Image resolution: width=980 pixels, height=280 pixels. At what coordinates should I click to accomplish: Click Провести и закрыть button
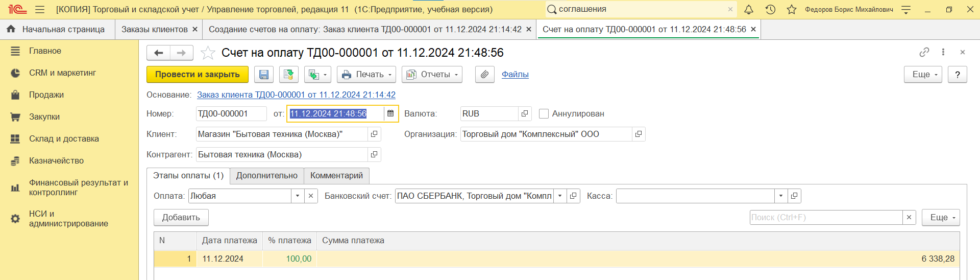coord(198,75)
